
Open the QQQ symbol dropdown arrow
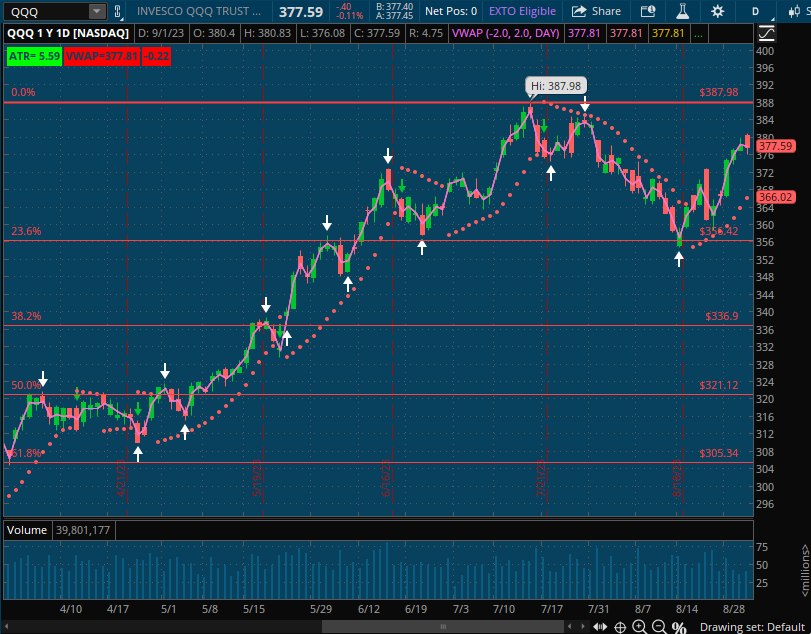click(96, 11)
